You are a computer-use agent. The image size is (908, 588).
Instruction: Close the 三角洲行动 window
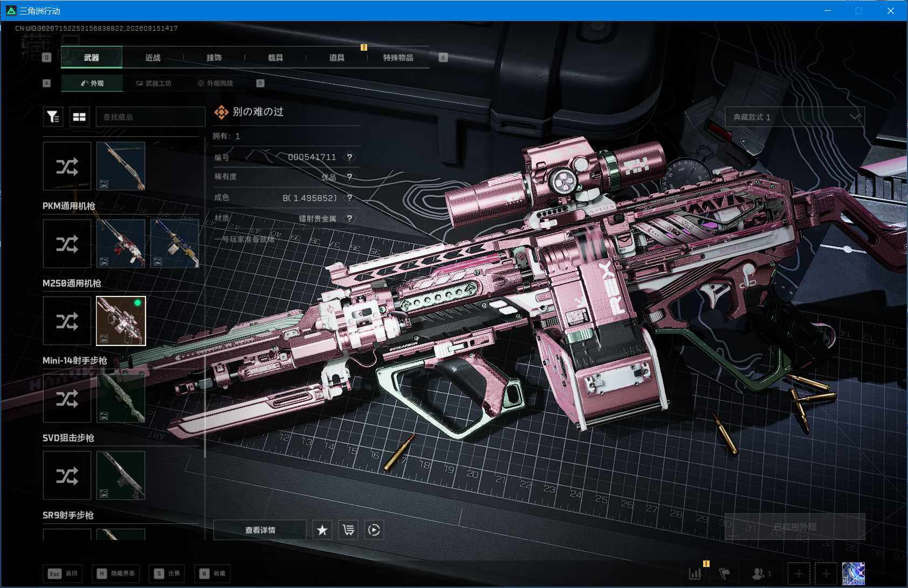pos(891,11)
